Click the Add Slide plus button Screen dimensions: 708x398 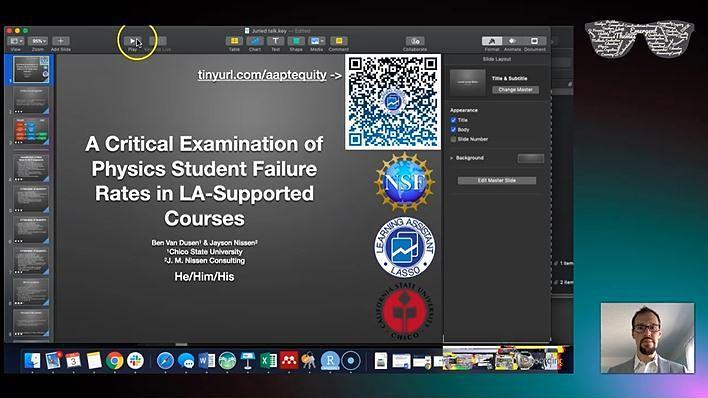61,41
